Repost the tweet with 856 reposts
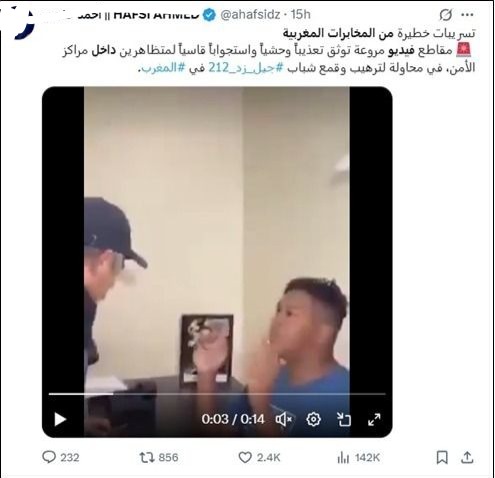 tap(159, 457)
